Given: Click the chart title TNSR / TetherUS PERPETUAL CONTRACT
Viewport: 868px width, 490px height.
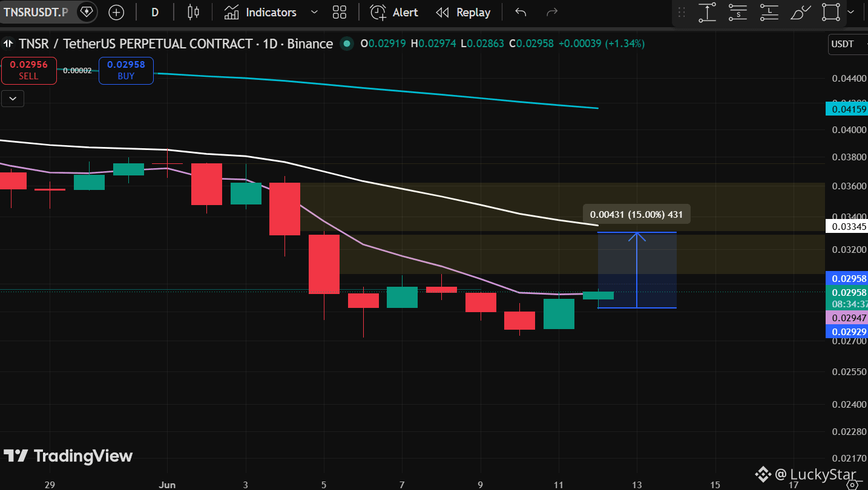Looking at the screenshot, I should tap(136, 44).
